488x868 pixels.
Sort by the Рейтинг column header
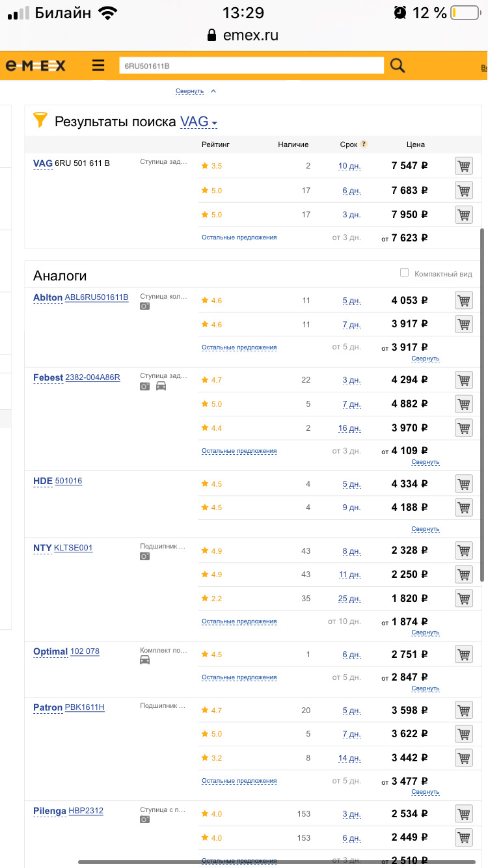click(215, 144)
